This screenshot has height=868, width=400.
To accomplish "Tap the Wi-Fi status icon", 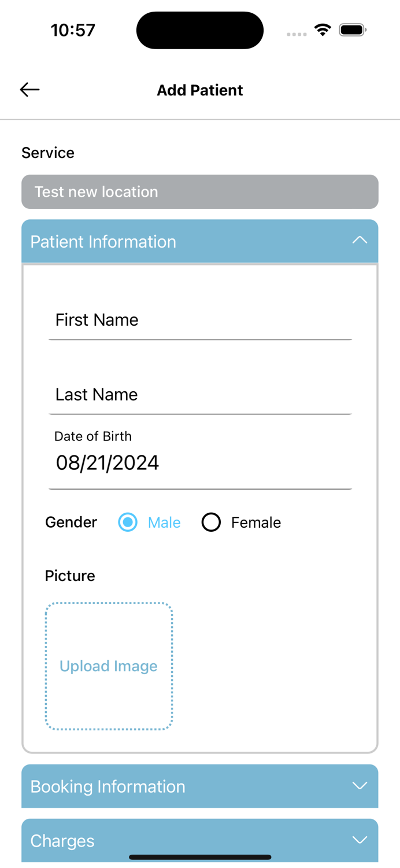I will pyautogui.click(x=323, y=30).
